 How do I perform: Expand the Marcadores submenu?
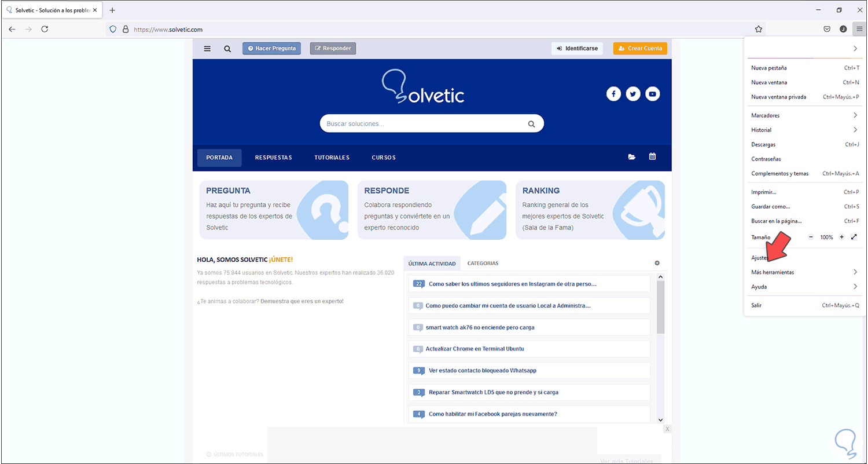tap(804, 115)
